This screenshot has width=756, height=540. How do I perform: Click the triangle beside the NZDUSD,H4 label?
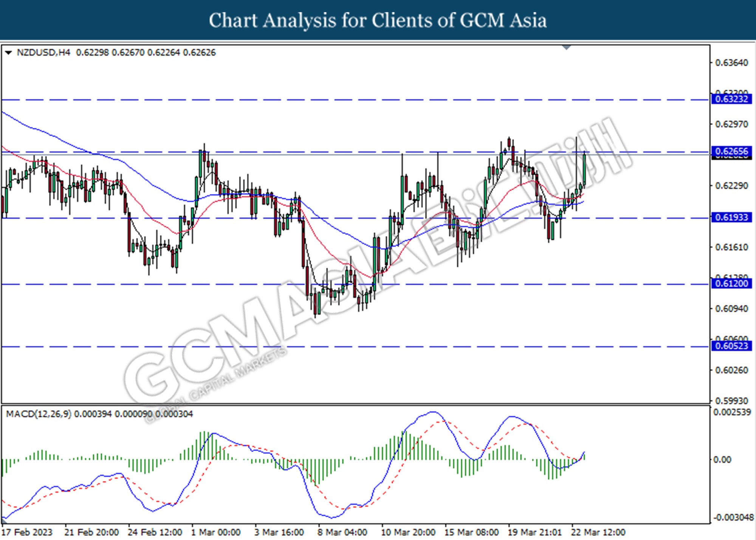(x=8, y=53)
